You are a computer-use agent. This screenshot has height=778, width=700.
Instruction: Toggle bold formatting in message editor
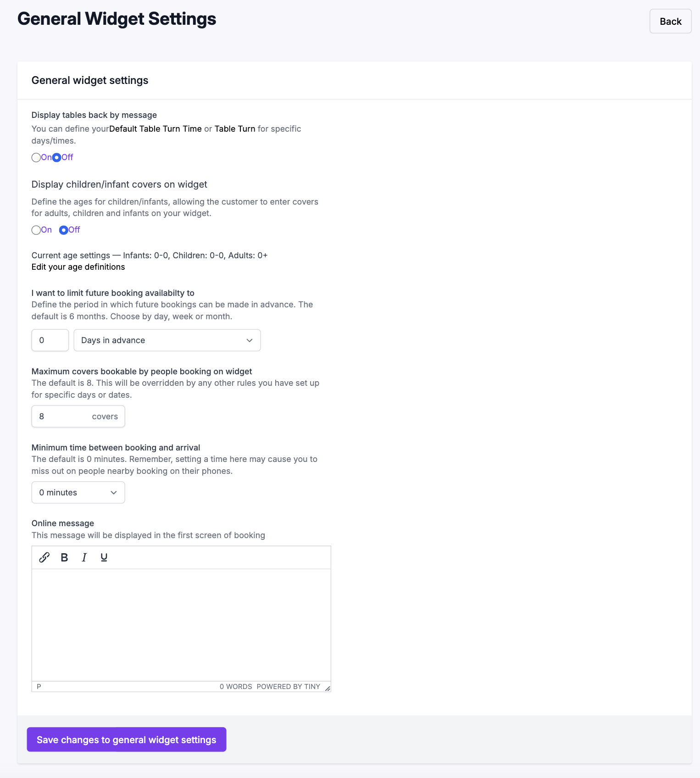pos(64,557)
